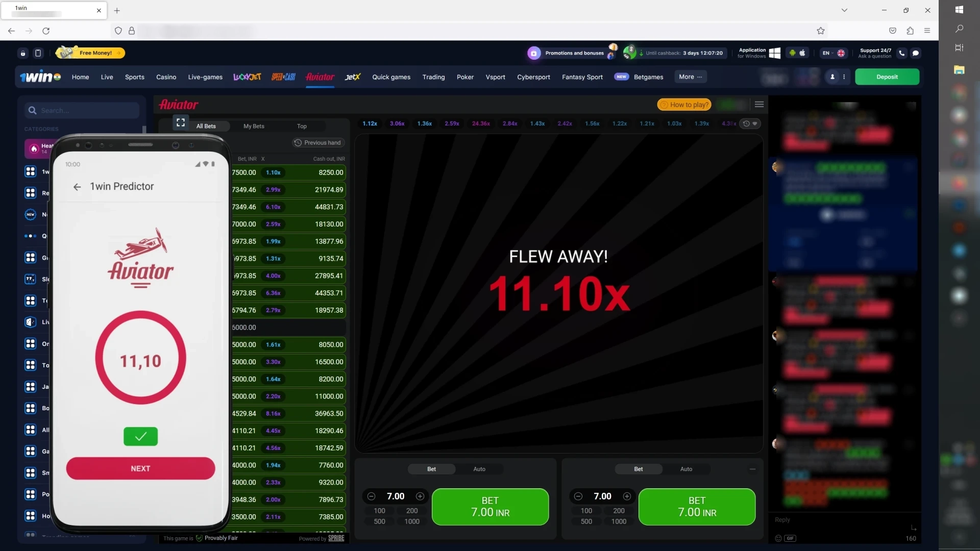Expand the Top leaderboard tab

pyautogui.click(x=302, y=127)
